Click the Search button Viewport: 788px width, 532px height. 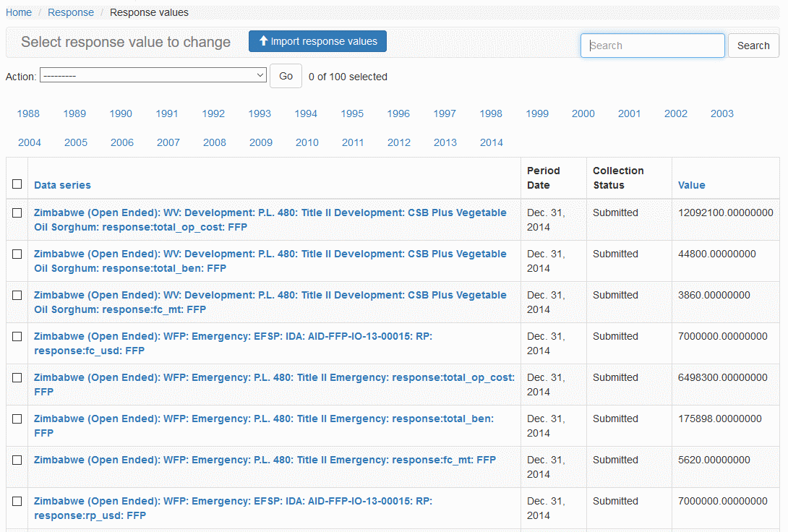click(x=753, y=46)
